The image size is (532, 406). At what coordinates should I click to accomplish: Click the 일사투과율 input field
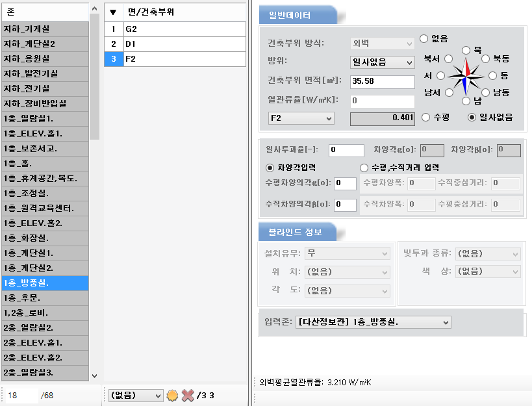pyautogui.click(x=346, y=150)
